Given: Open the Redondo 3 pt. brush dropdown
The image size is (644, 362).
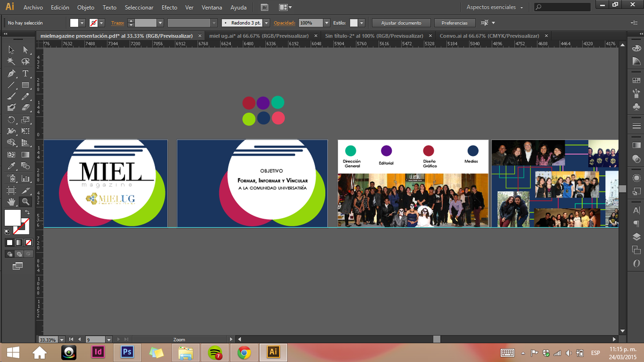Looking at the screenshot, I should click(266, 23).
